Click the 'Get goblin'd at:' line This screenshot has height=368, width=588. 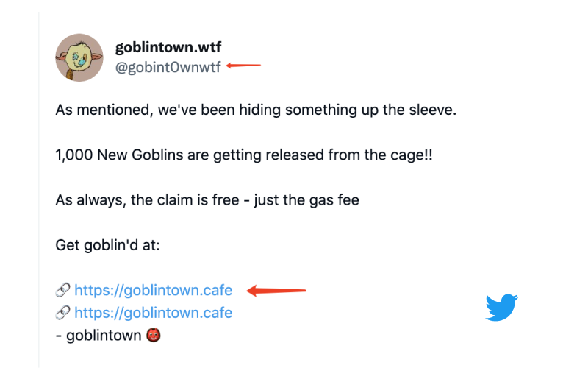click(107, 245)
